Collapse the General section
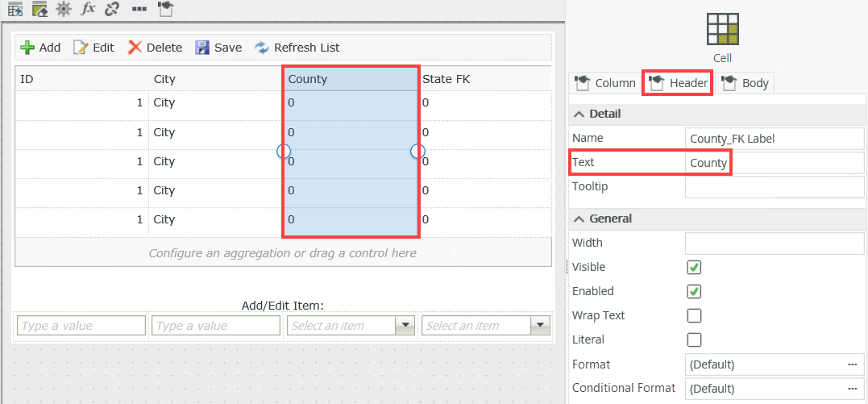Screen dimensions: 868x404 pos(579,219)
